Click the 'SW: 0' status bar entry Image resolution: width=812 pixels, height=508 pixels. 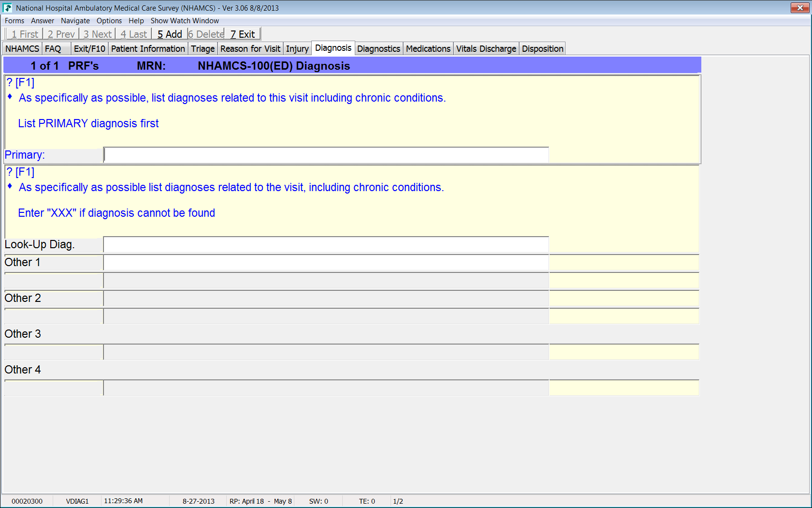click(319, 501)
